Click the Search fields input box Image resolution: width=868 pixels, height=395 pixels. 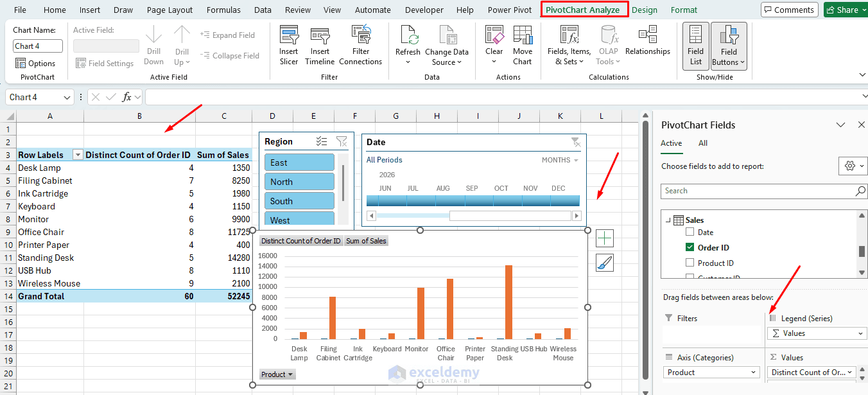pyautogui.click(x=758, y=191)
